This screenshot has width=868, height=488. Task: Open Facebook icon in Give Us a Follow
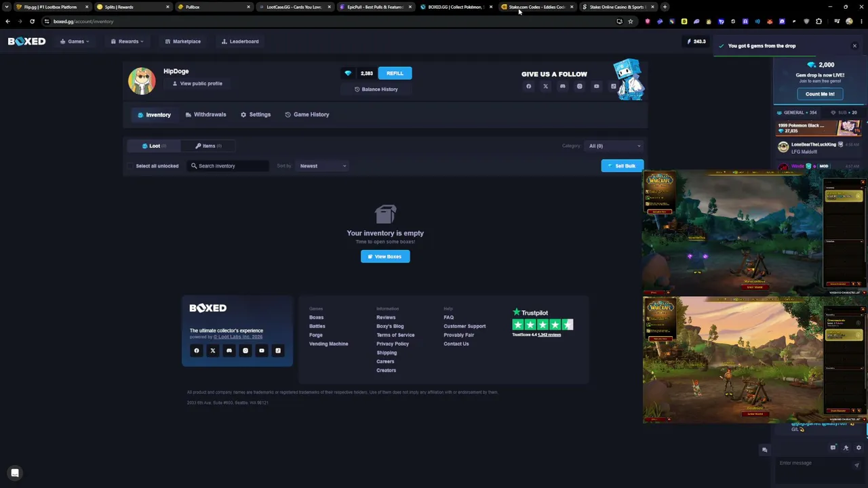[x=529, y=86]
